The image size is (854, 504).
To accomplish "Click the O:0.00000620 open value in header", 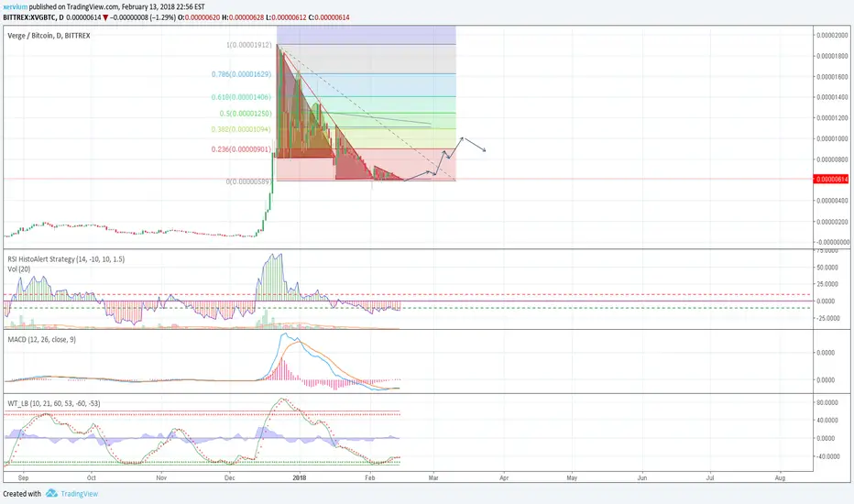I will pos(199,17).
